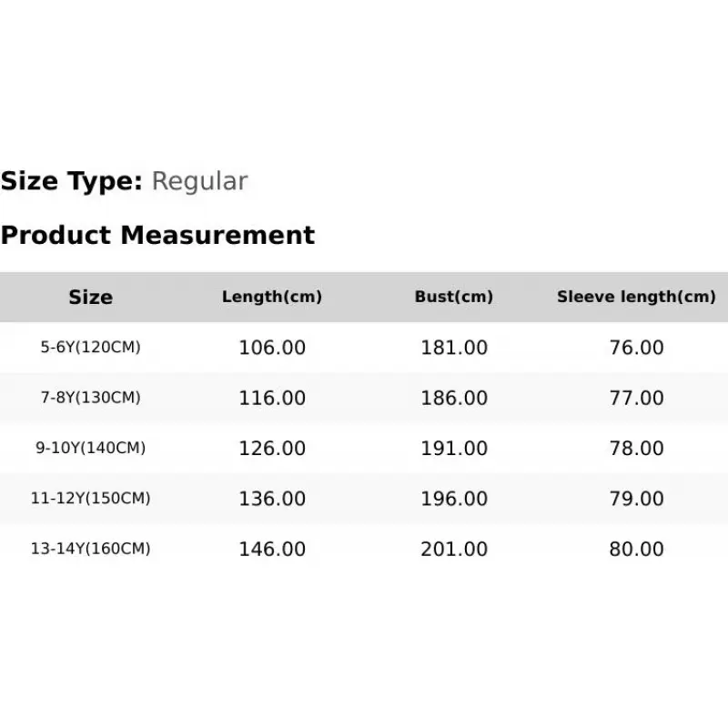The height and width of the screenshot is (728, 728).
Task: Click the 201.00 bust value
Action: click(454, 550)
